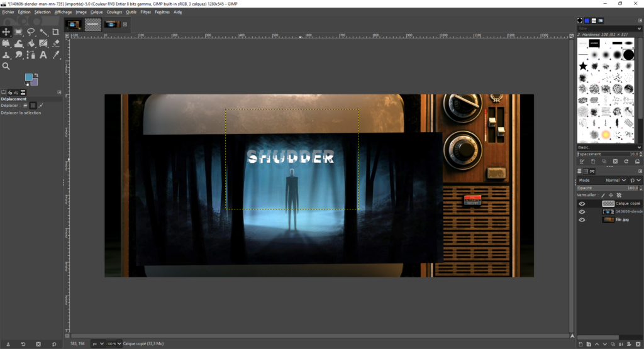Select the Unified Transform tool
Screen dimensions: 644x349
[x=6, y=43]
